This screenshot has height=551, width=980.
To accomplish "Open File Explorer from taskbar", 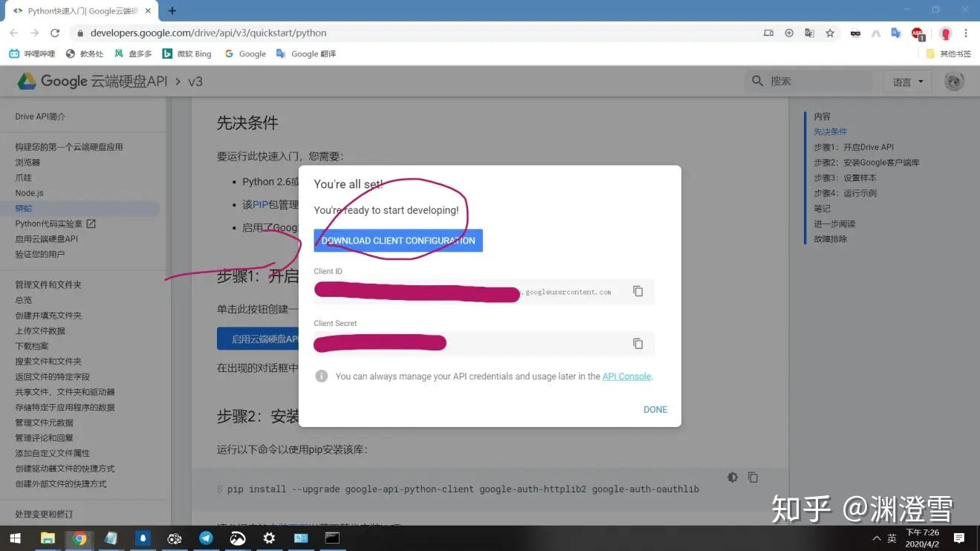I will pos(48,538).
